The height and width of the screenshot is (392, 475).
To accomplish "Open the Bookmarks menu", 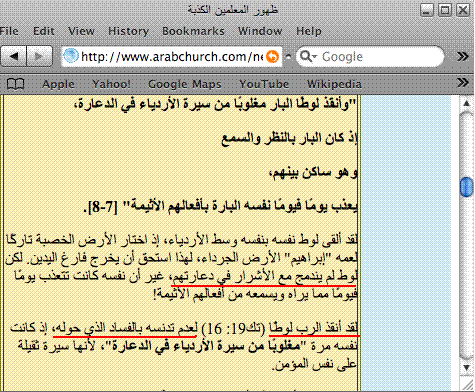I will tap(193, 31).
